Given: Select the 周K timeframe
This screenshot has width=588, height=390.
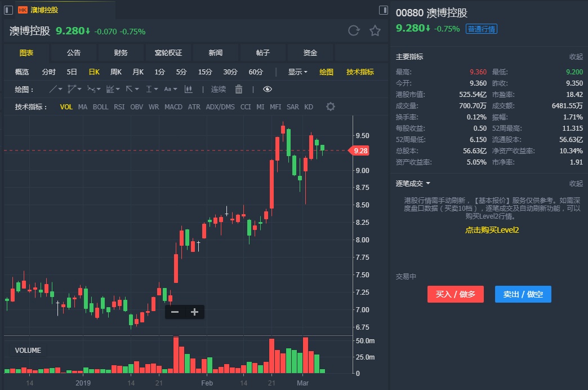Looking at the screenshot, I should click(116, 72).
